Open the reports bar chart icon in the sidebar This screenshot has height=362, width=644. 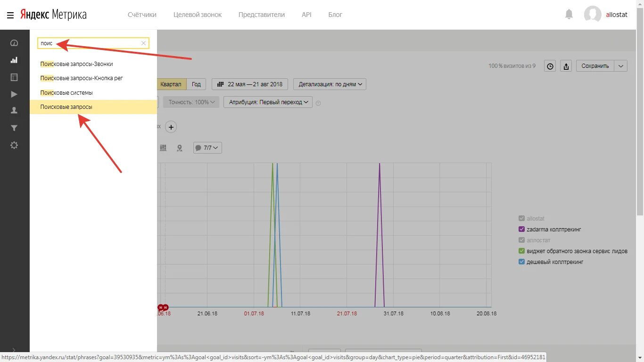(x=14, y=60)
